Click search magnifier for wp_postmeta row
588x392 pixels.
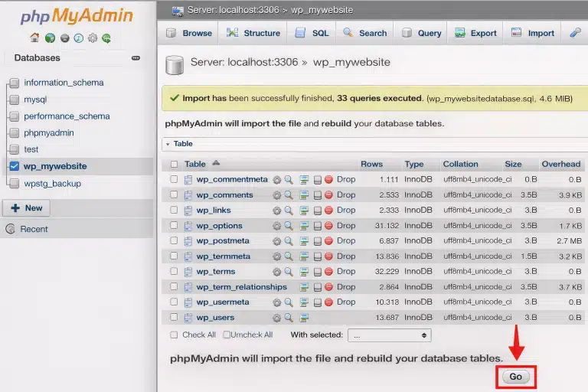coord(289,241)
